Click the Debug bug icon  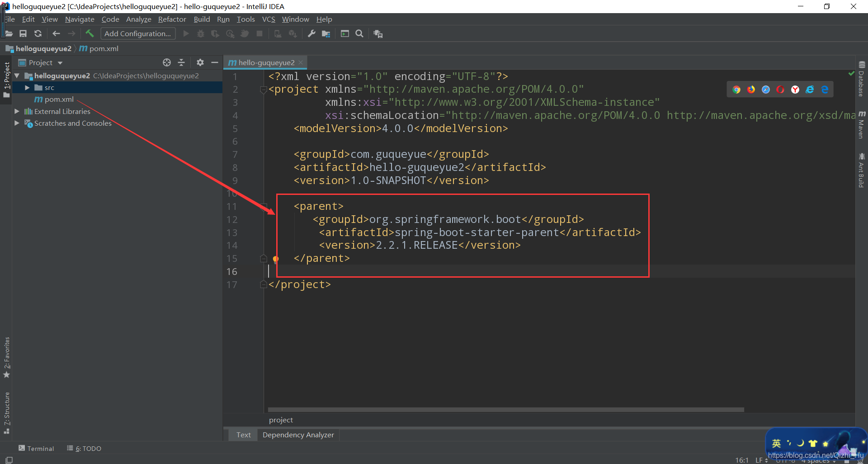(x=201, y=33)
